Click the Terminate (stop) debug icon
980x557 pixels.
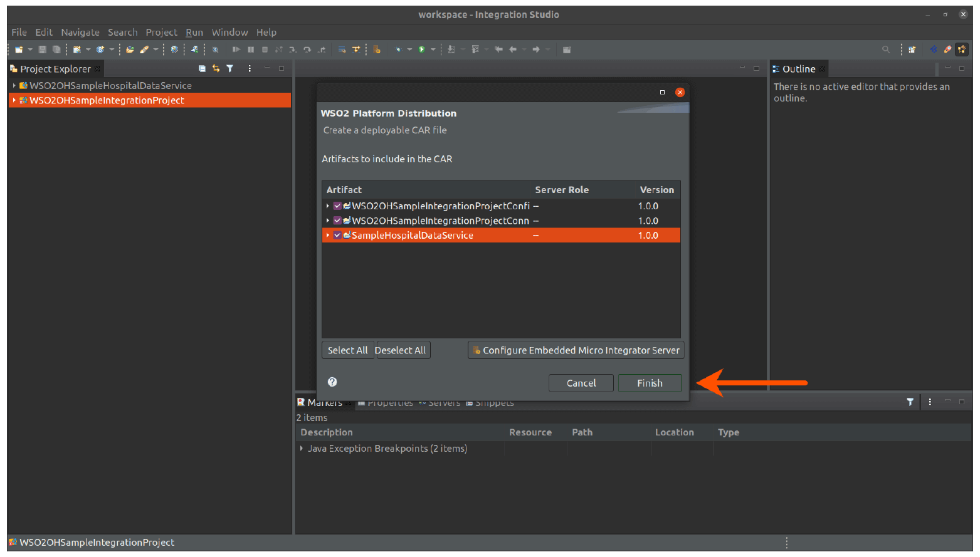(265, 49)
